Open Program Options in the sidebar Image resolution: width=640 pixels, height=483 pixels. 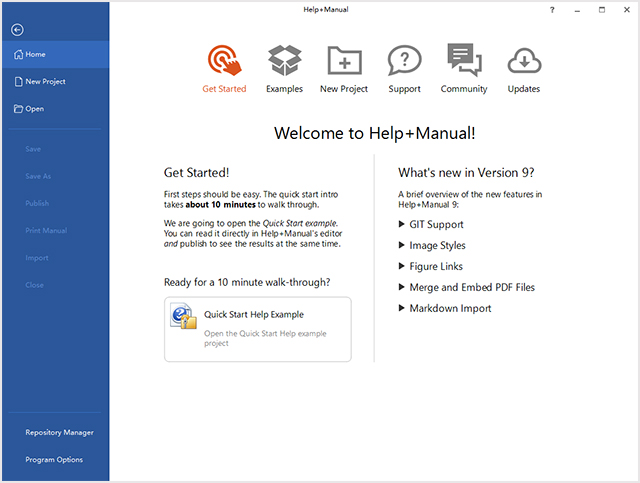click(x=56, y=459)
